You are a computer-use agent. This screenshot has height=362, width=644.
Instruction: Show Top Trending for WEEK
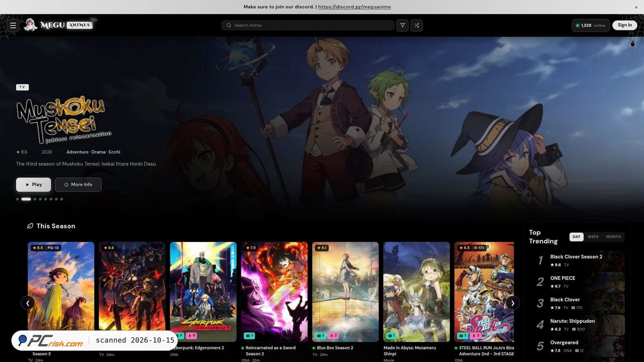point(593,237)
